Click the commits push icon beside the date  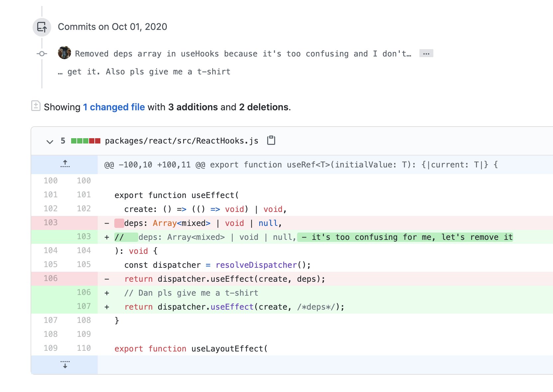[42, 27]
